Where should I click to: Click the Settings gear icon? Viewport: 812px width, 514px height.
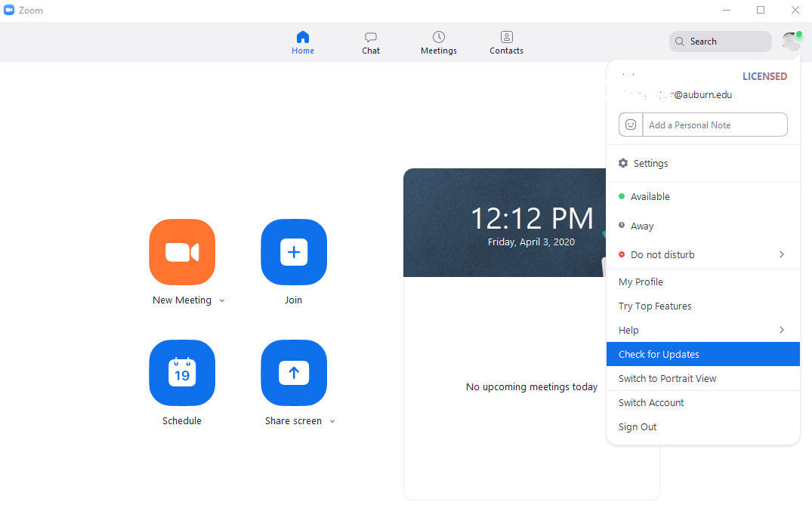[x=623, y=163]
